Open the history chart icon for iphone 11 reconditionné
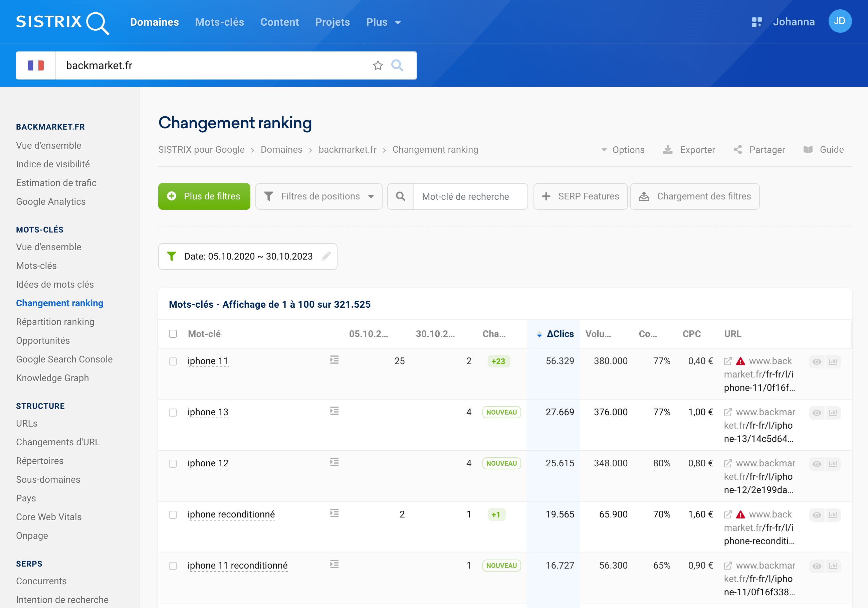The width and height of the screenshot is (868, 608). coord(833,566)
